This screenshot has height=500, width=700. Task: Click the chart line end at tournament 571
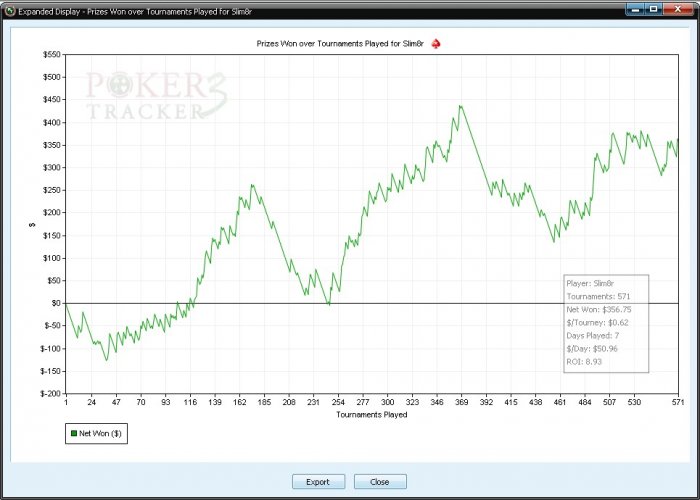click(x=678, y=140)
